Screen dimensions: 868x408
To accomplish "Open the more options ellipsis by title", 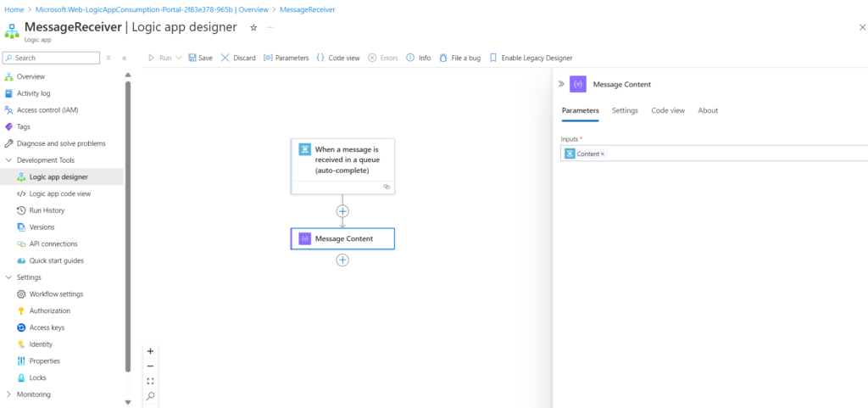I will point(270,27).
